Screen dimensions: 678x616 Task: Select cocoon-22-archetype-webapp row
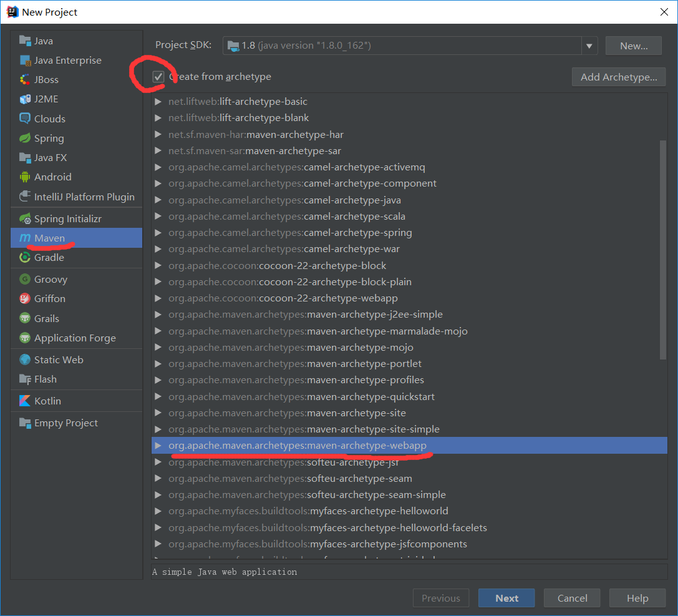tap(409, 298)
